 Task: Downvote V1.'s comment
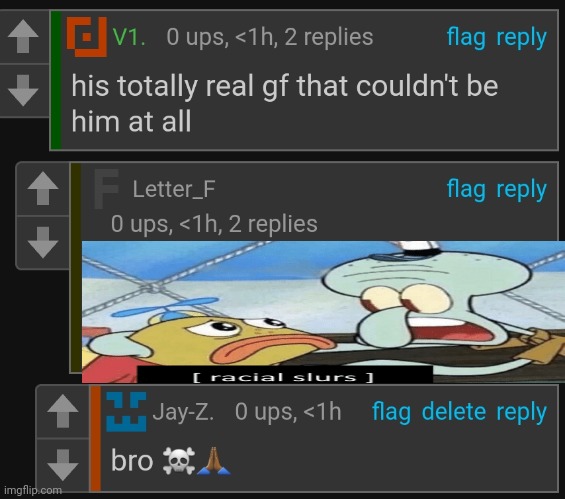coord(24,90)
